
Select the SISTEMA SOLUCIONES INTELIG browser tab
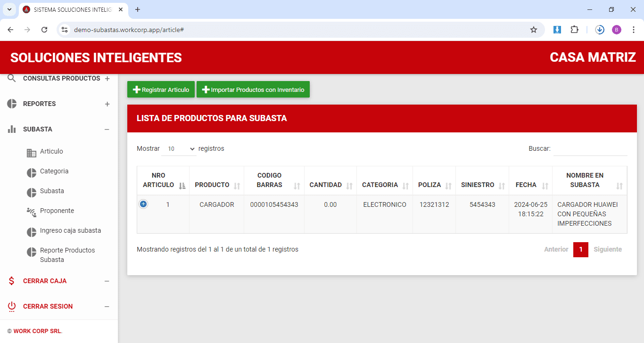[73, 9]
